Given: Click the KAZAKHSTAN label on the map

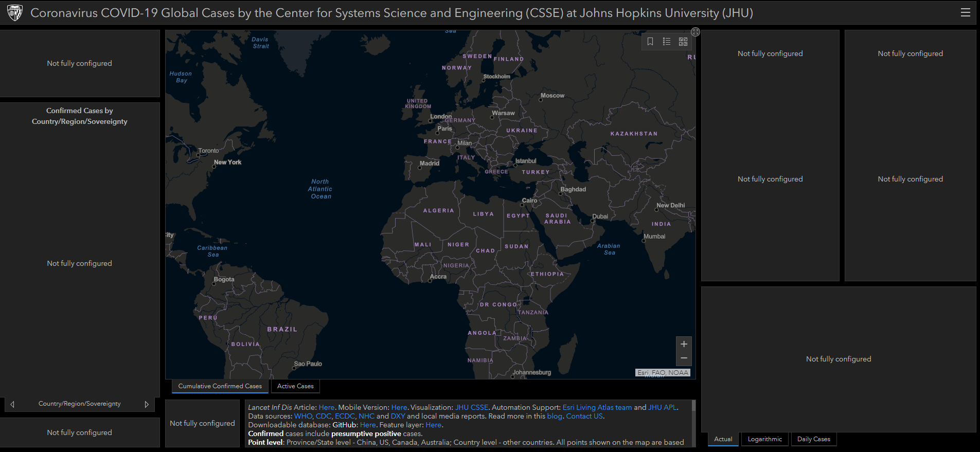Looking at the screenshot, I should click(x=634, y=134).
